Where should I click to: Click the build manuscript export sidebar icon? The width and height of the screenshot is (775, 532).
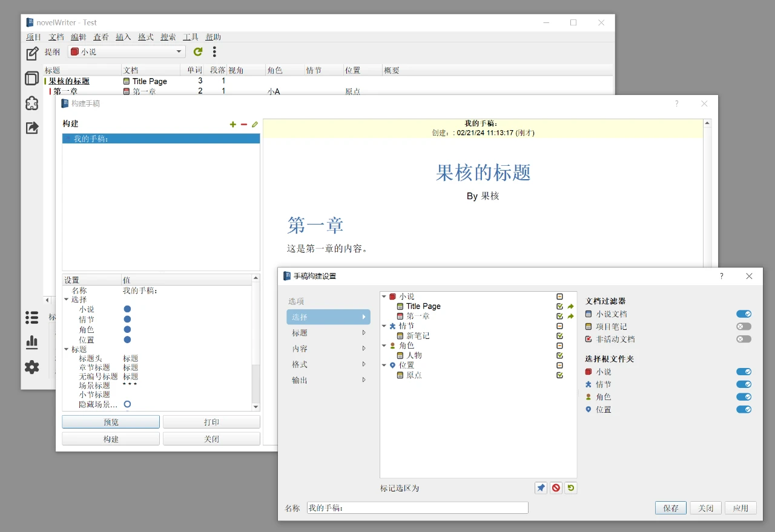pyautogui.click(x=32, y=128)
